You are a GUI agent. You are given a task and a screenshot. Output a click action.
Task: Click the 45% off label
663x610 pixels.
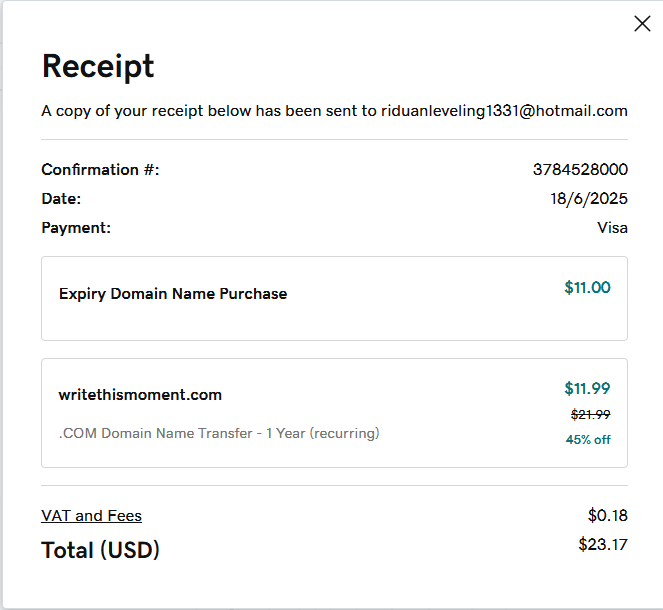click(x=588, y=439)
